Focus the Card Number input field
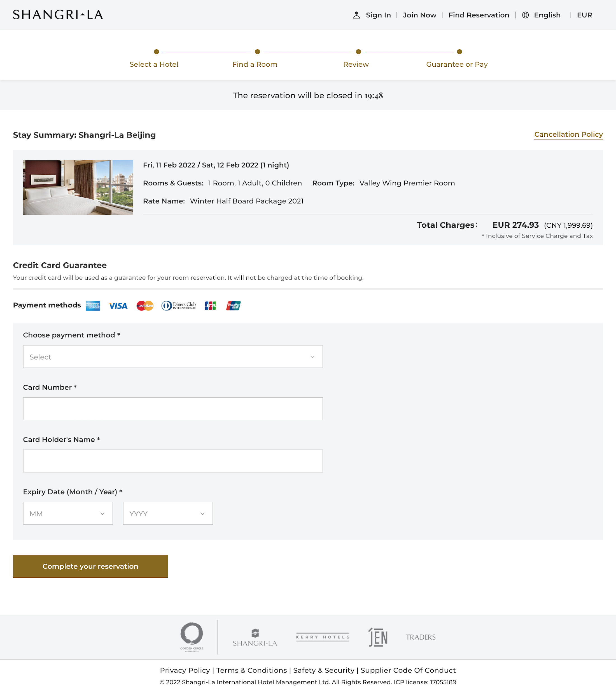 (173, 409)
